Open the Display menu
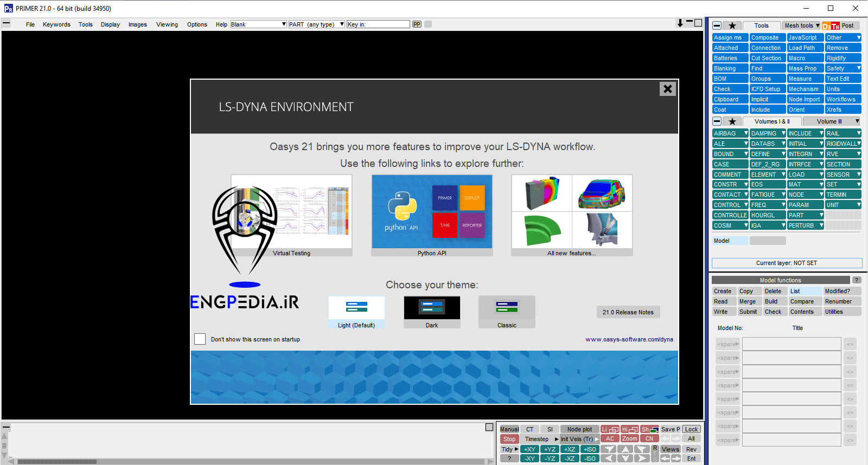868x465 pixels. (x=110, y=24)
